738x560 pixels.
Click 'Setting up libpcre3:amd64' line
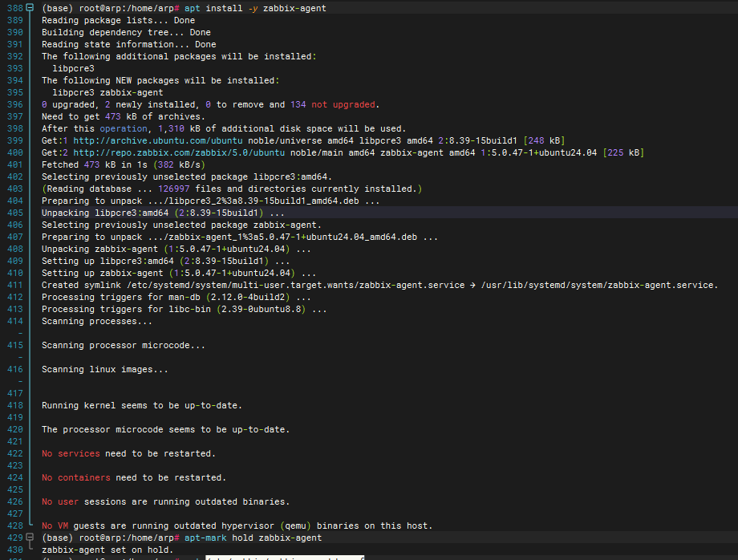tap(166, 261)
